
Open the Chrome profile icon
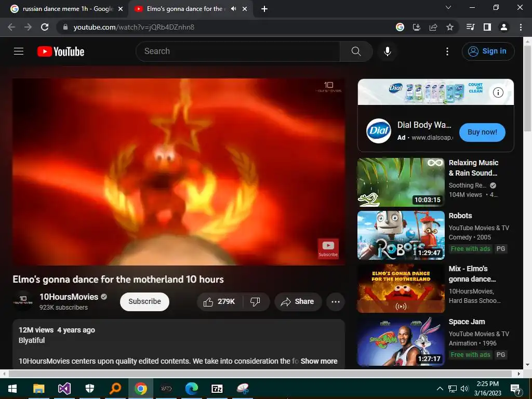(x=504, y=27)
